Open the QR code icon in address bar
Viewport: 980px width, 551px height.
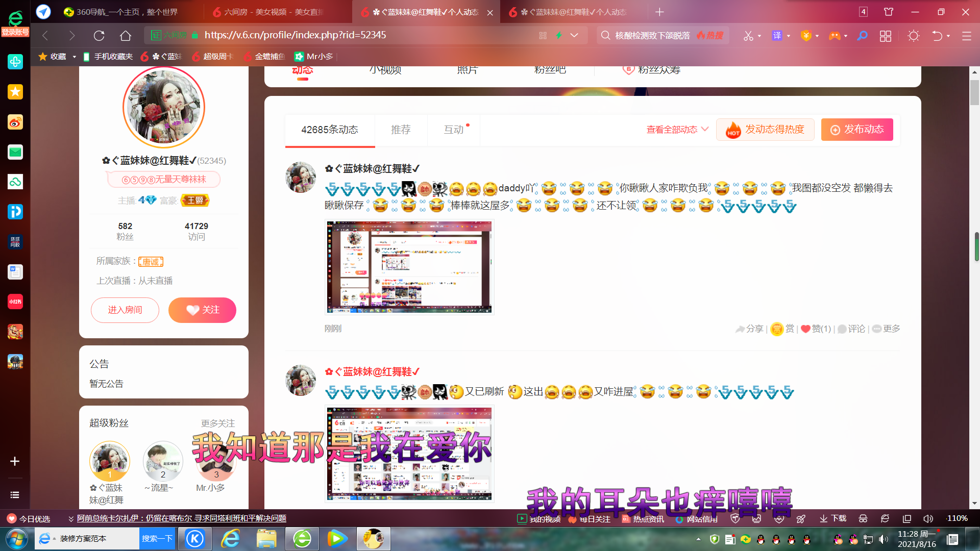pyautogui.click(x=543, y=35)
